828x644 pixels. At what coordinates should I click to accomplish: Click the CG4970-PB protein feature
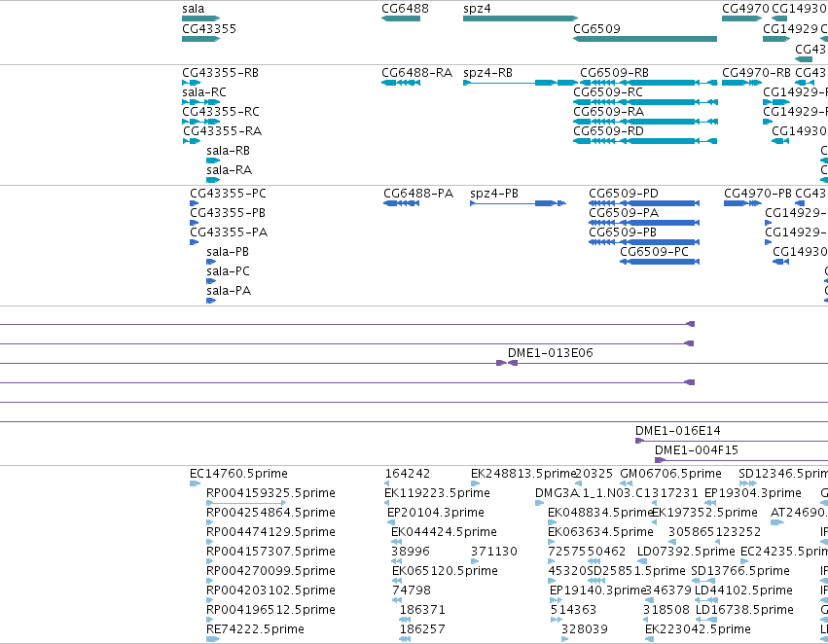point(742,203)
